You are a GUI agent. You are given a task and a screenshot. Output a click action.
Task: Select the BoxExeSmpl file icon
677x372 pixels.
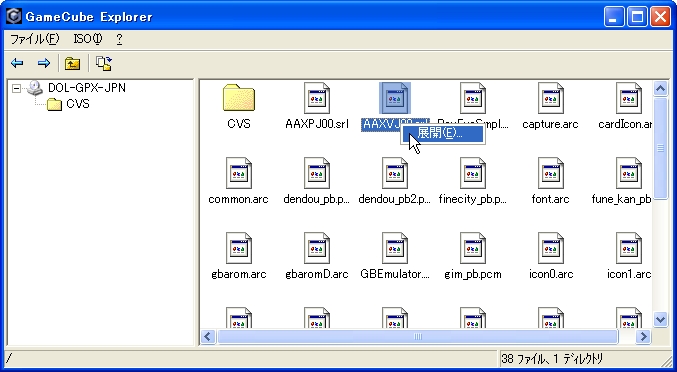tap(473, 98)
